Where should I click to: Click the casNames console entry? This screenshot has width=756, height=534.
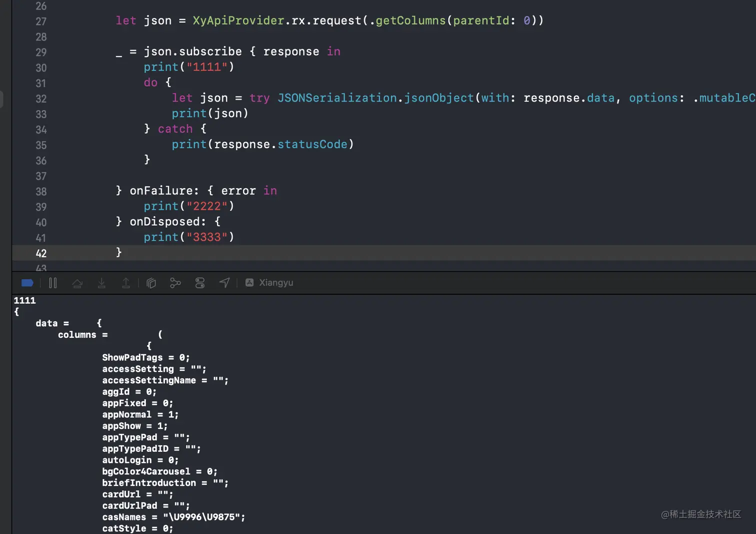point(173,517)
